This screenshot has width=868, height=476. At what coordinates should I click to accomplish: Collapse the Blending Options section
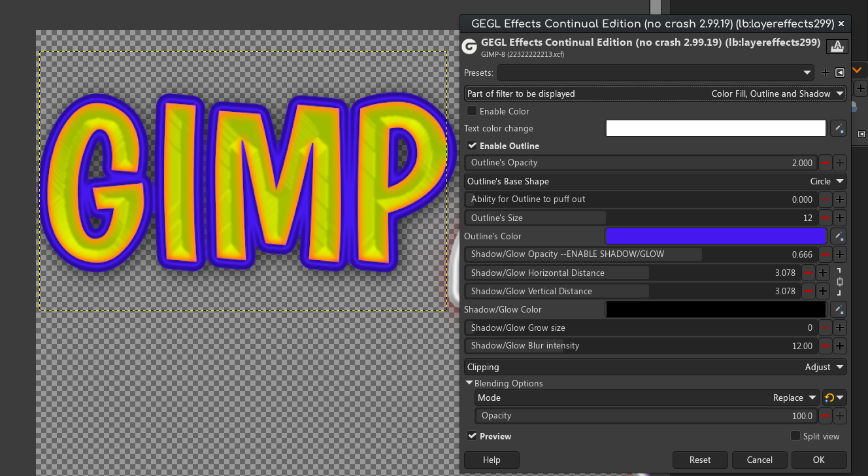pyautogui.click(x=469, y=383)
